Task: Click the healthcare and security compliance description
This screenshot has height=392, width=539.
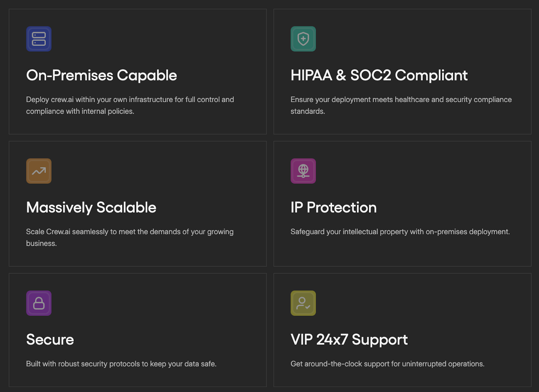Action: click(401, 105)
